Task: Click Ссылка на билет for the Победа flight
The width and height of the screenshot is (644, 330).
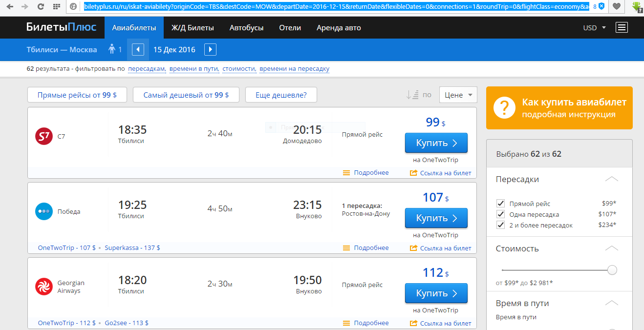Action: 441,248
